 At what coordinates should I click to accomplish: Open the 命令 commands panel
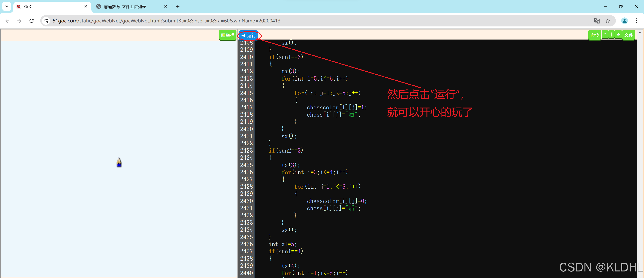click(595, 35)
